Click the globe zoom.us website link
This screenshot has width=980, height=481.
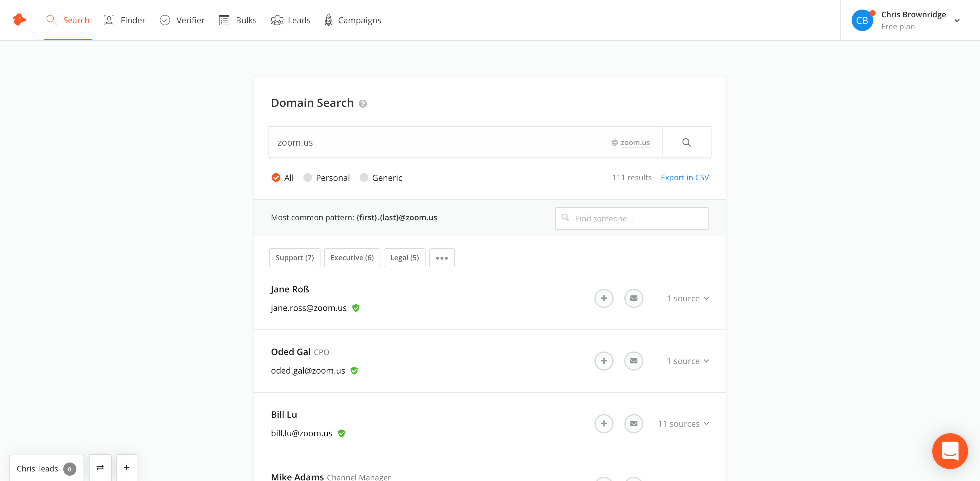pyautogui.click(x=631, y=143)
